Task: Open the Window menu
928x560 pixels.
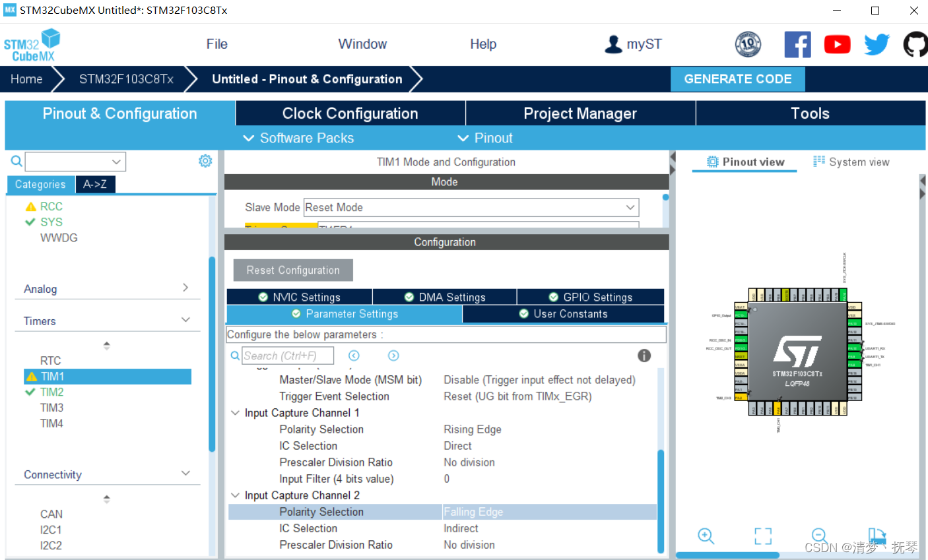Action: (x=362, y=44)
